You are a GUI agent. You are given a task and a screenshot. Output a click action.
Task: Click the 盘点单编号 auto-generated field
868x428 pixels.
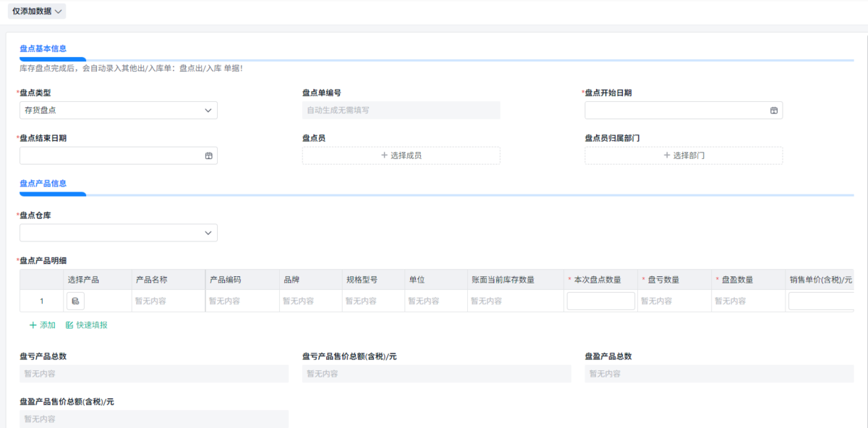click(401, 111)
